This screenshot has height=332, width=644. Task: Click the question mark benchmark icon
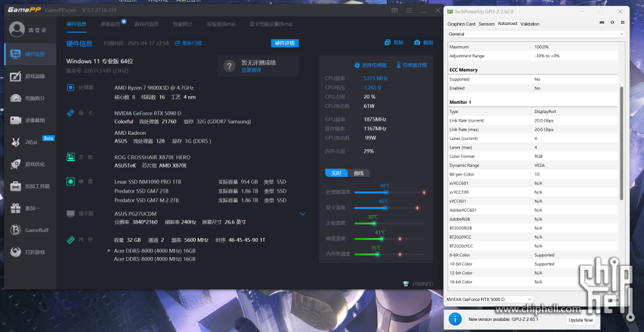[x=229, y=66]
